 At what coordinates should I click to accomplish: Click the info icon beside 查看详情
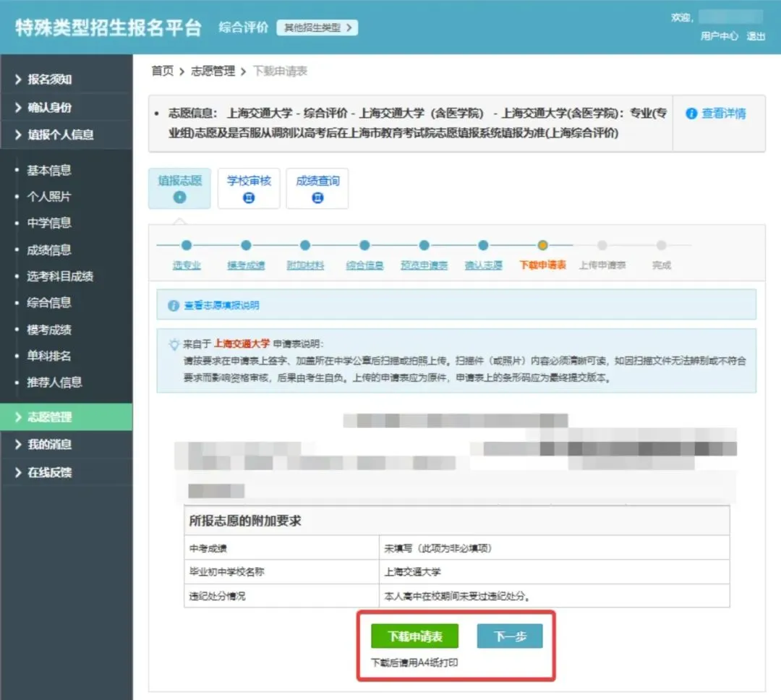pos(691,114)
